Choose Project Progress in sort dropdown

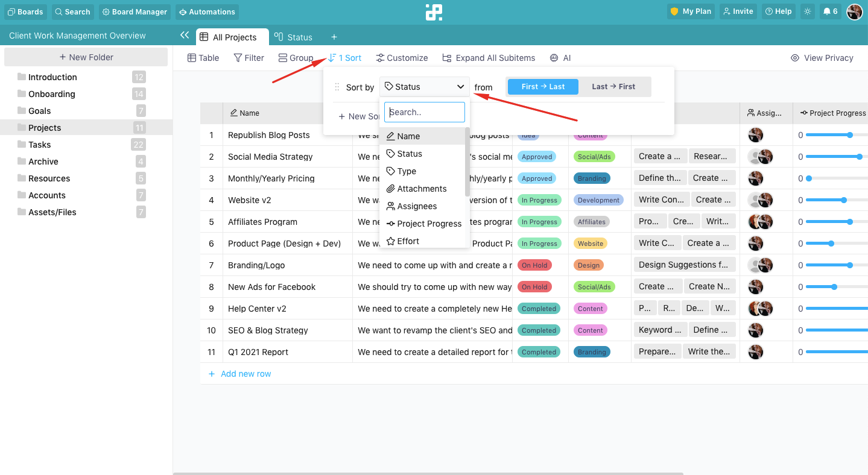pyautogui.click(x=422, y=224)
